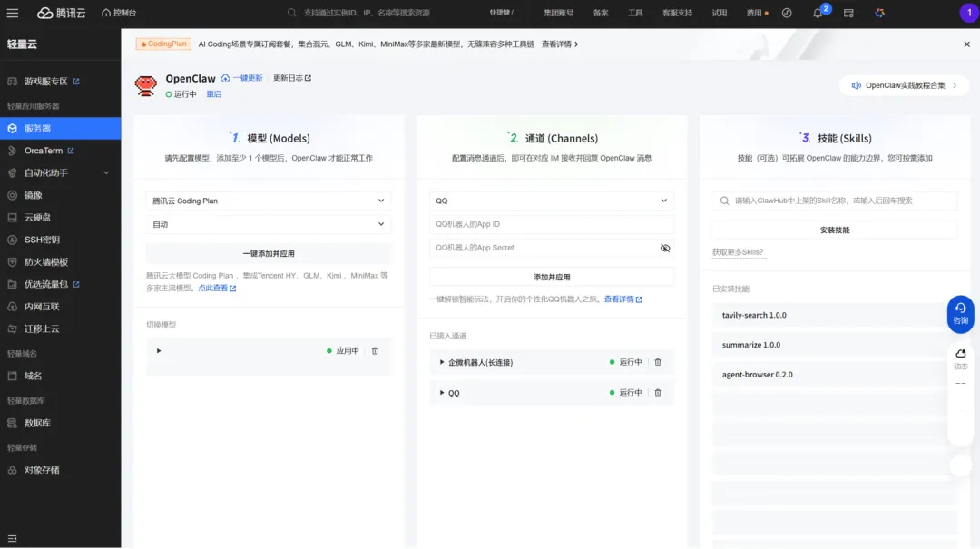Delete the 应用中 model entry
The height and width of the screenshot is (549, 980).
click(x=375, y=351)
